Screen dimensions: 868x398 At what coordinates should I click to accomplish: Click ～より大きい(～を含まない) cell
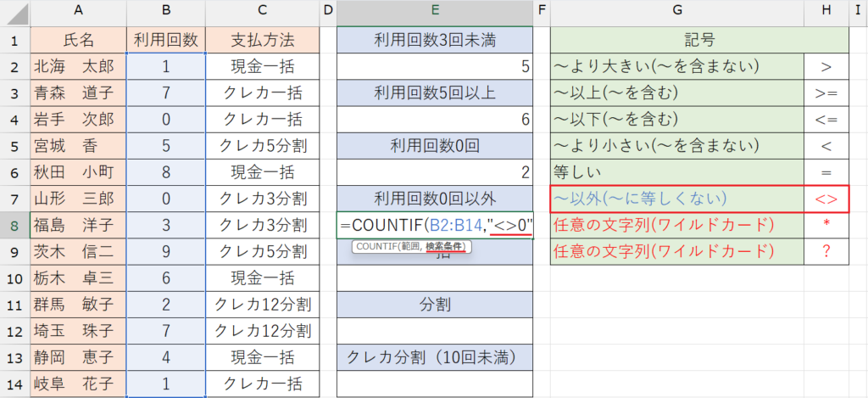(677, 66)
